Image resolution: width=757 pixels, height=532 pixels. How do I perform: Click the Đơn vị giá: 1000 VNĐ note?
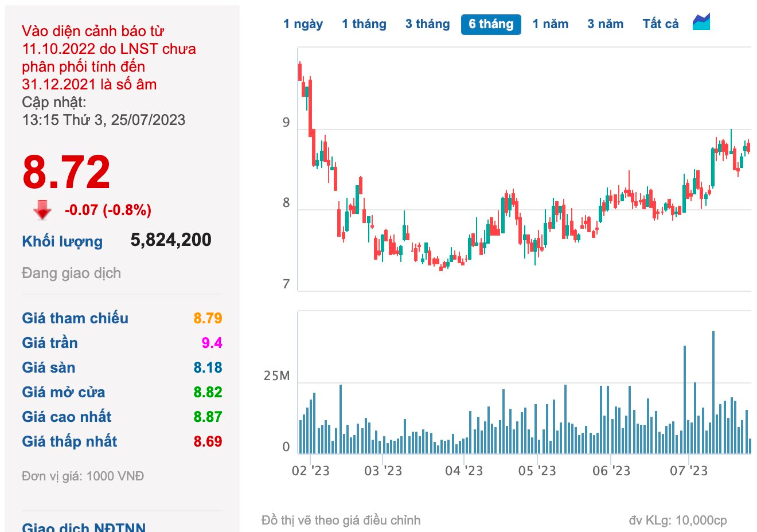click(83, 476)
